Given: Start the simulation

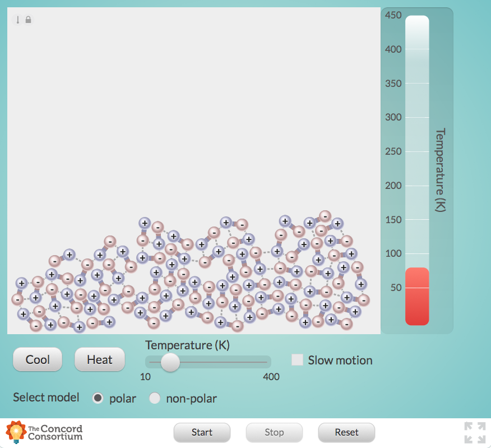Looking at the screenshot, I should pyautogui.click(x=202, y=432).
